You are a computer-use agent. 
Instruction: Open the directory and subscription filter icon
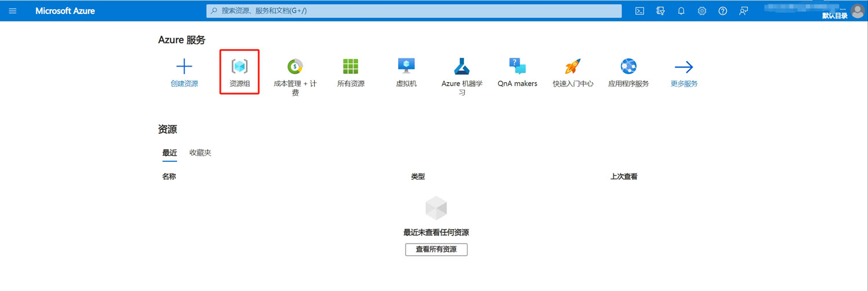[x=660, y=11]
